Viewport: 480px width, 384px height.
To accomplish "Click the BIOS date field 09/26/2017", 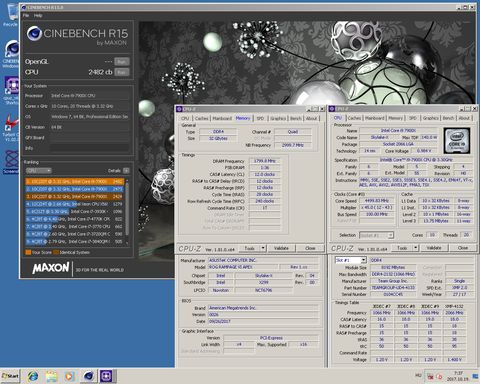I will [x=263, y=321].
